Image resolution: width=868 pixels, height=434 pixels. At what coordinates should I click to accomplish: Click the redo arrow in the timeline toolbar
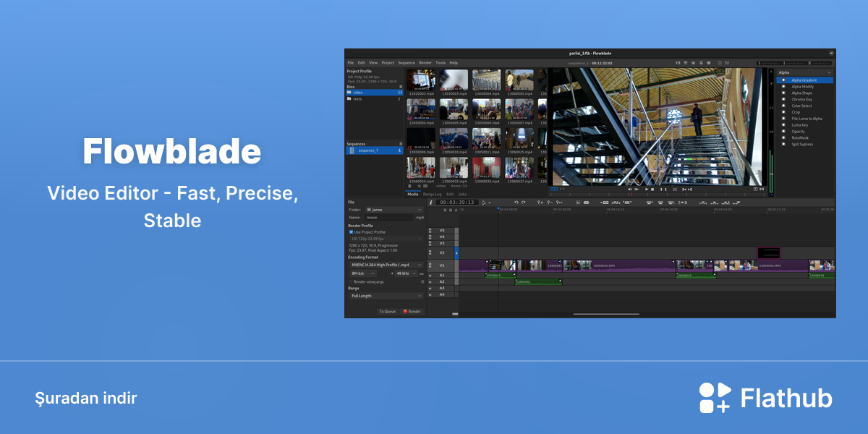[524, 203]
